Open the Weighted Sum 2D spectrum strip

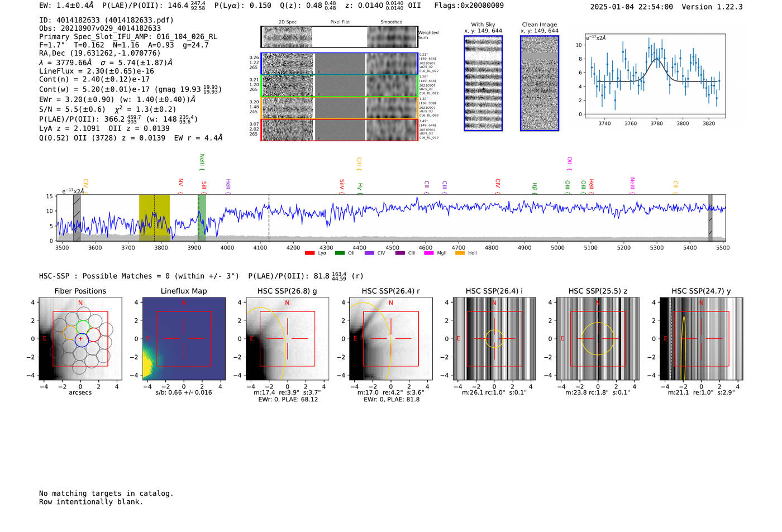(x=339, y=37)
